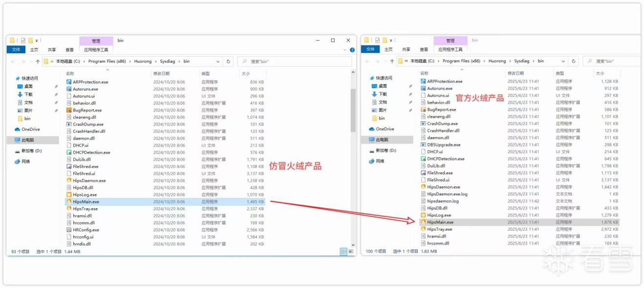Switch left window to details view

coord(343,251)
